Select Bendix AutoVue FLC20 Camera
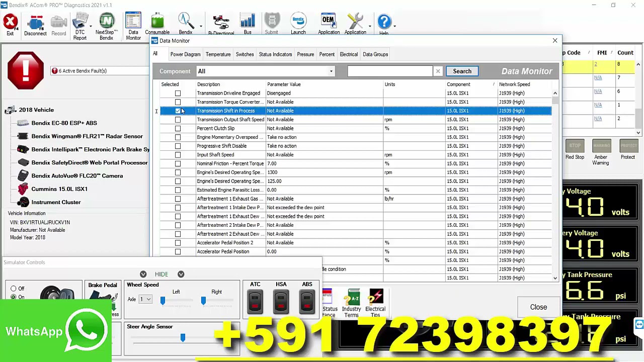Viewport: 644px width, 362px height. [x=77, y=175]
